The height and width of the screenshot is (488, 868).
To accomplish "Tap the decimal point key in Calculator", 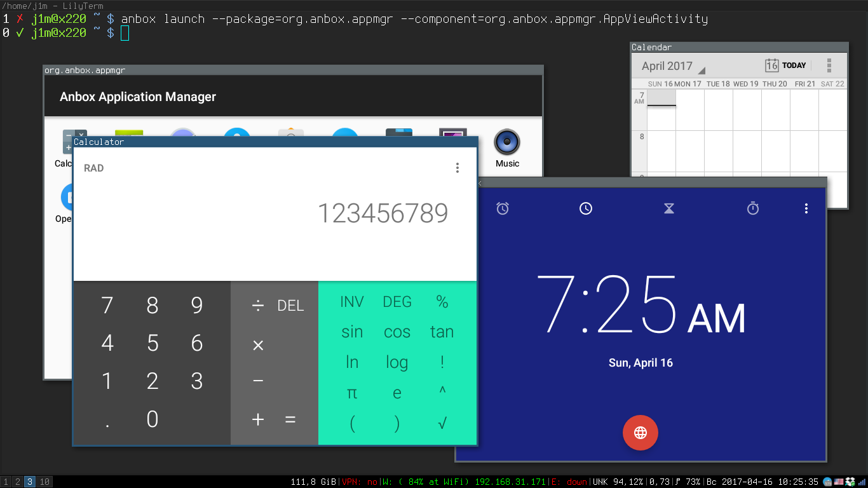I will pyautogui.click(x=107, y=426).
